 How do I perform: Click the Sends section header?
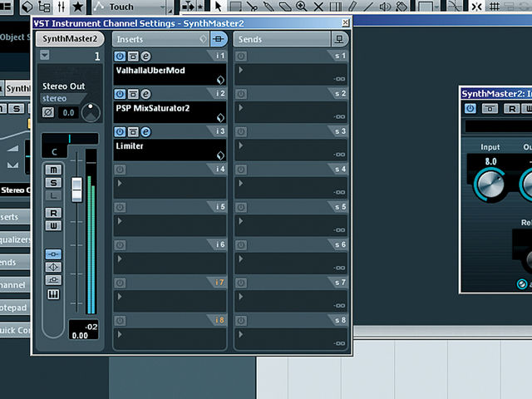(283, 39)
